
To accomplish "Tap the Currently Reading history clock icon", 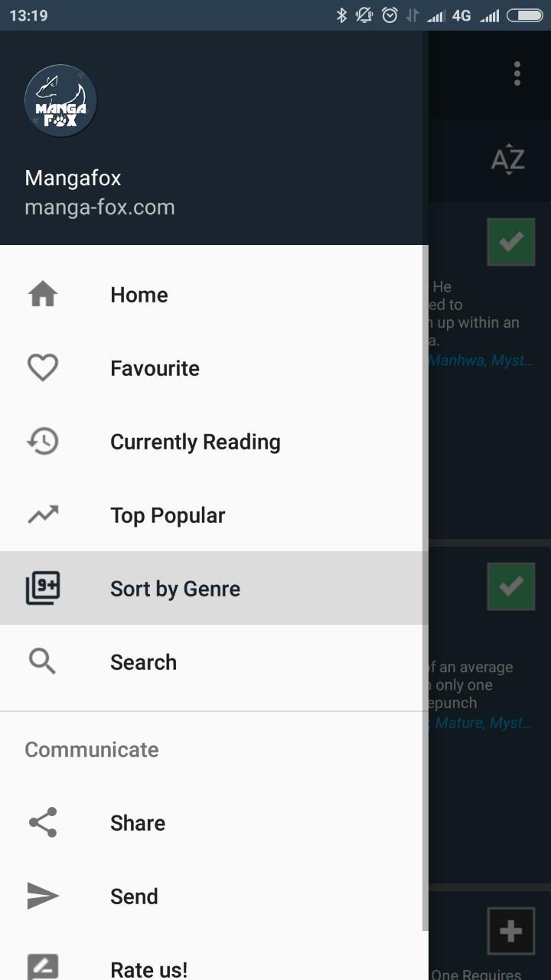I will 43,442.
